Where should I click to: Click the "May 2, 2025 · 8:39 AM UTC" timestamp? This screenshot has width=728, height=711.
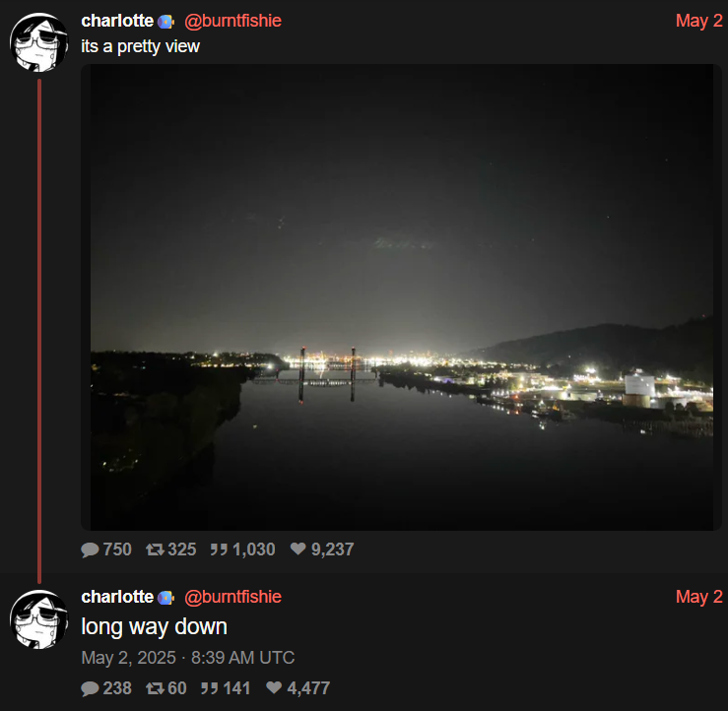(187, 657)
